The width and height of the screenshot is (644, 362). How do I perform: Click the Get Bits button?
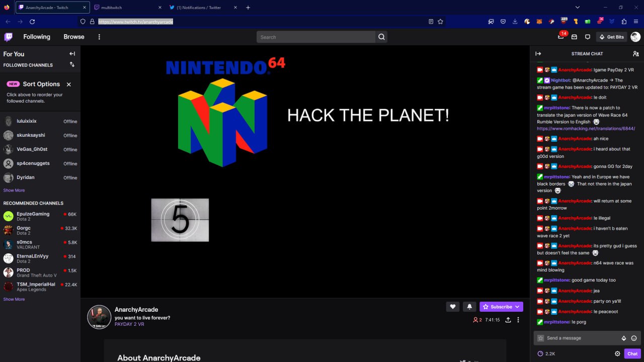(611, 37)
